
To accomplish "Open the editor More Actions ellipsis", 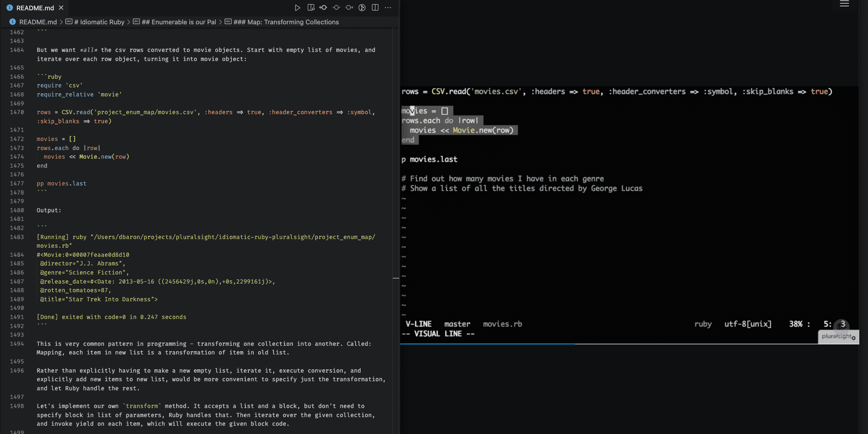I will (x=388, y=7).
